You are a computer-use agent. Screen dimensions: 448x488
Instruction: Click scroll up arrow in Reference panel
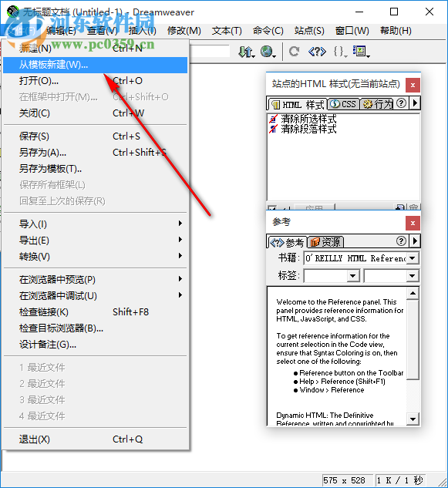tap(413, 293)
